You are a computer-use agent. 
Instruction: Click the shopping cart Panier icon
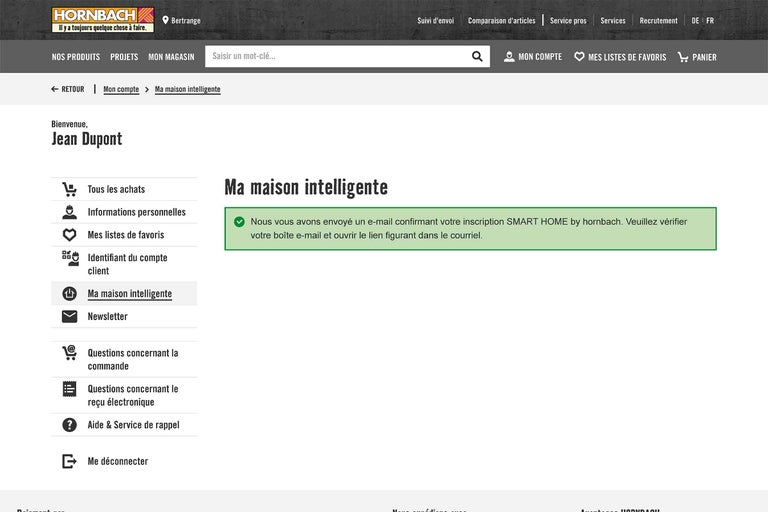pos(683,57)
